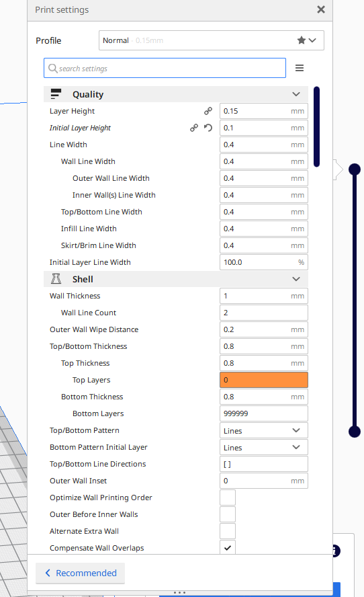Edit the Top Thickness value field

pos(263,363)
